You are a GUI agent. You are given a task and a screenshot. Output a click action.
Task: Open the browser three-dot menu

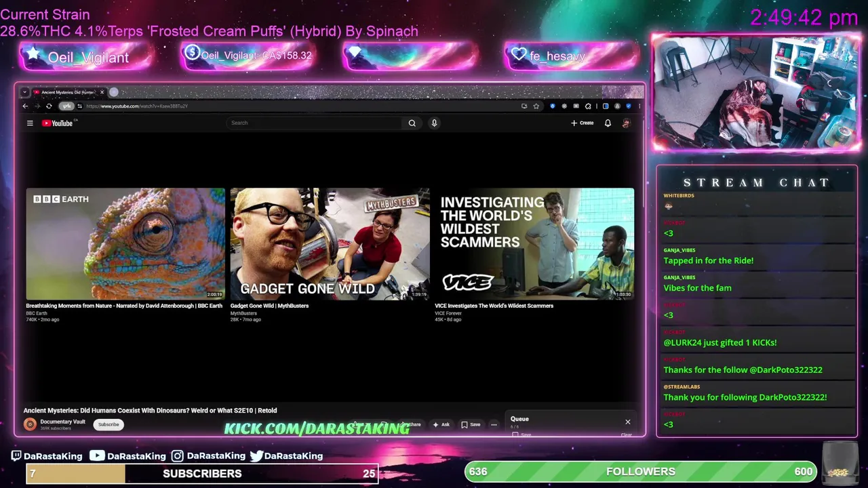(639, 106)
